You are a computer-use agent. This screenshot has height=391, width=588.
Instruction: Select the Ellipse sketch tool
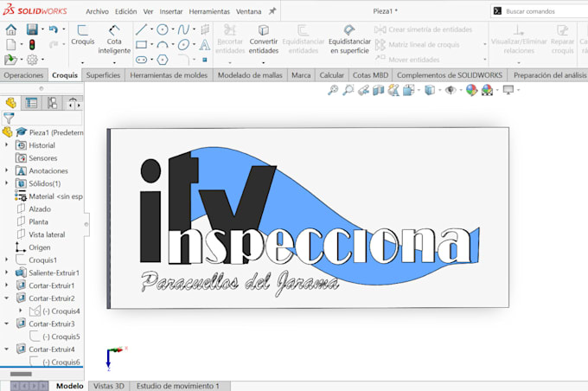pos(183,45)
